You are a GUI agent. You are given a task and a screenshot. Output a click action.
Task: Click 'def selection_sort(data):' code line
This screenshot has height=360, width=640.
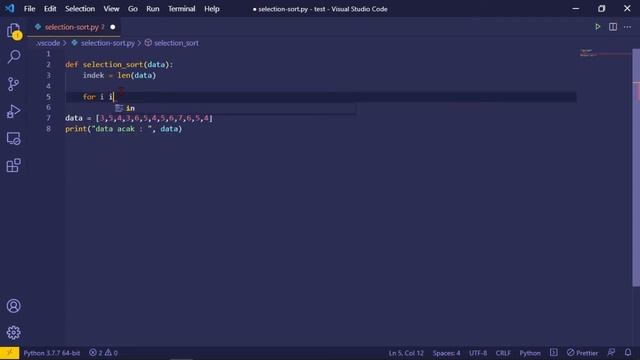119,64
